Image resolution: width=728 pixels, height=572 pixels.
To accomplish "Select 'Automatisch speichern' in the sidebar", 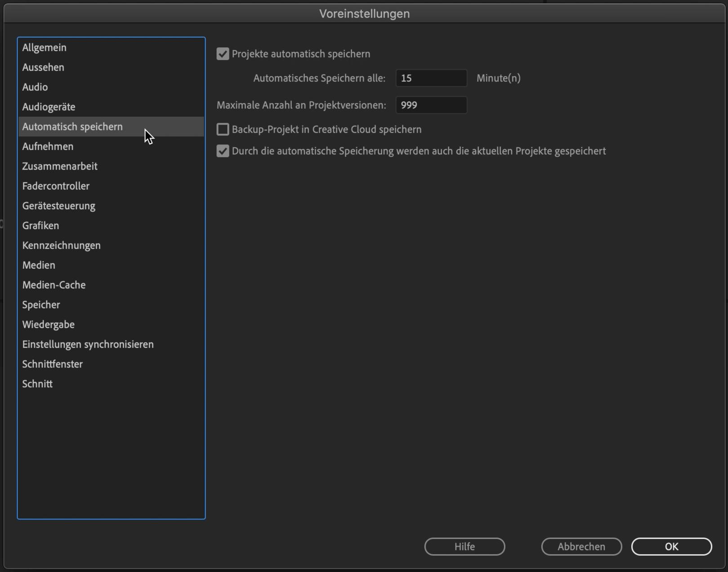I will coord(72,127).
